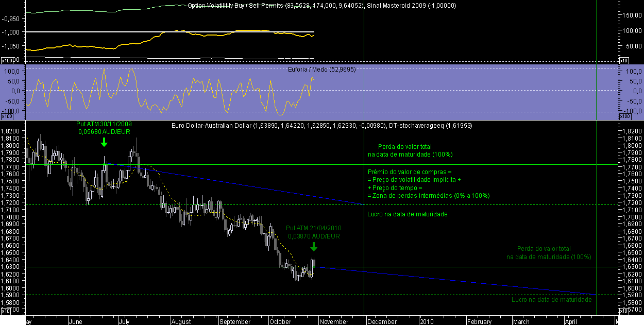Click the June label on the date axis
Screen dimensions: 644x325
point(75,321)
